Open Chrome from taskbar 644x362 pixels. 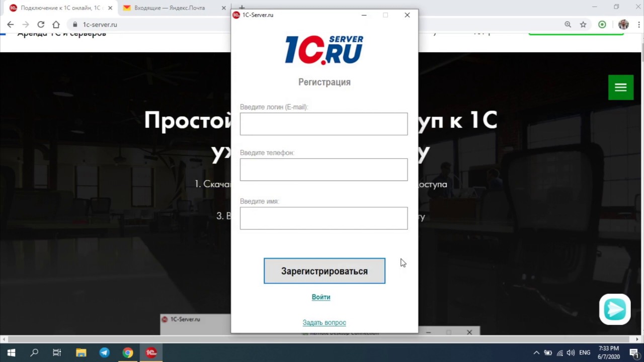[x=128, y=353]
